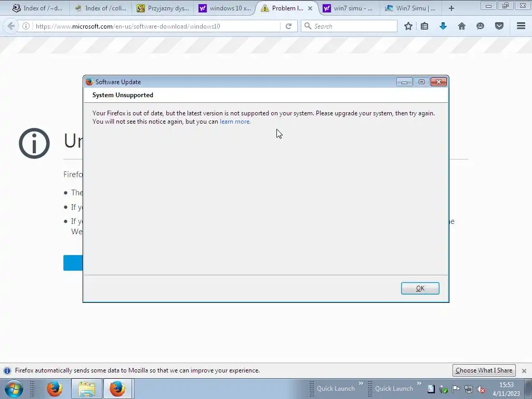Open Action Center flag icon
The image size is (532, 399).
coord(456,389)
